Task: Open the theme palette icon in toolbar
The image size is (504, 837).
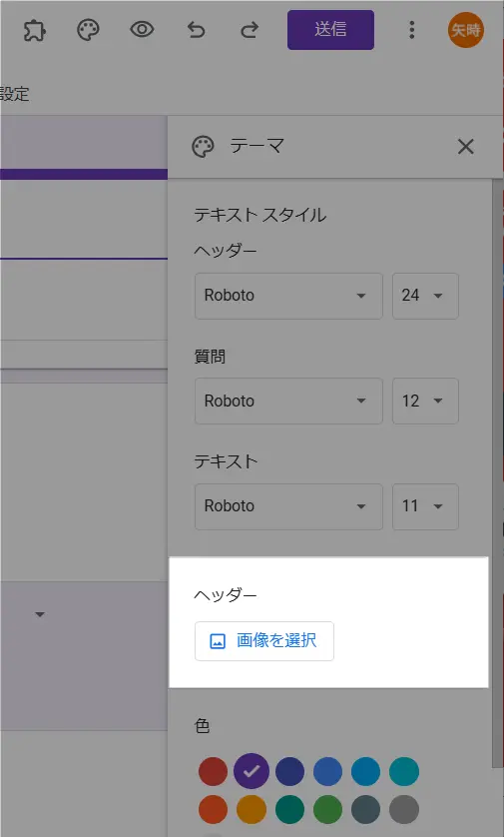Action: pos(88,30)
